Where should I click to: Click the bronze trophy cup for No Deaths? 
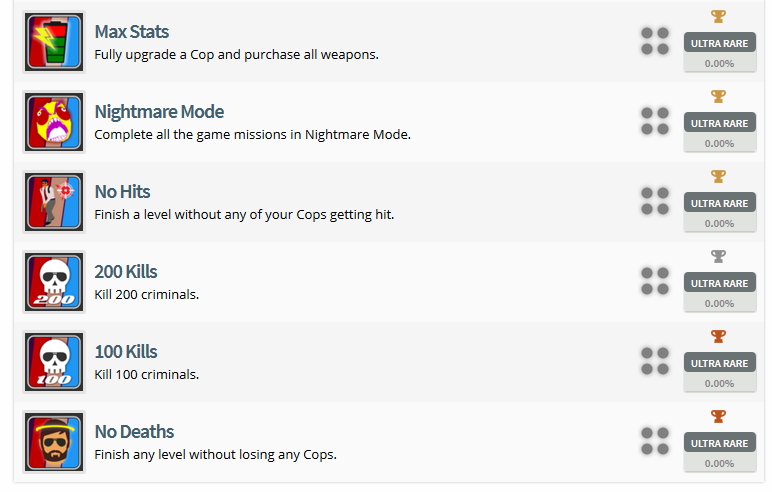pos(718,416)
